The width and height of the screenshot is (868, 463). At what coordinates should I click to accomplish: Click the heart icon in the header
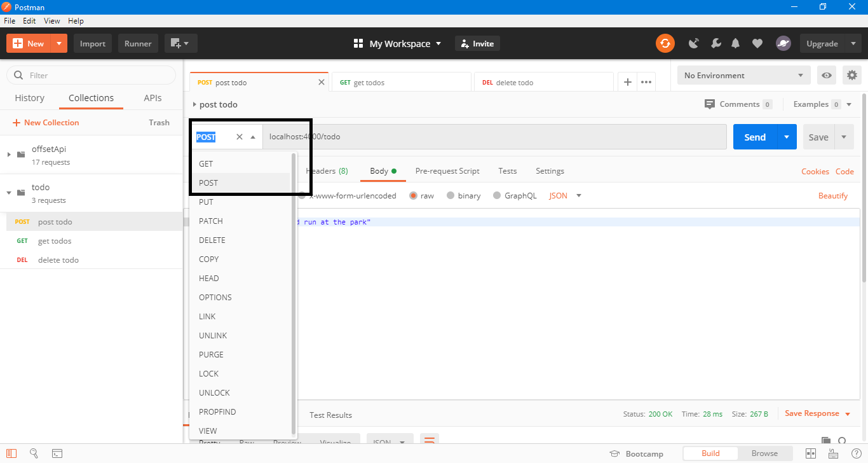click(757, 43)
